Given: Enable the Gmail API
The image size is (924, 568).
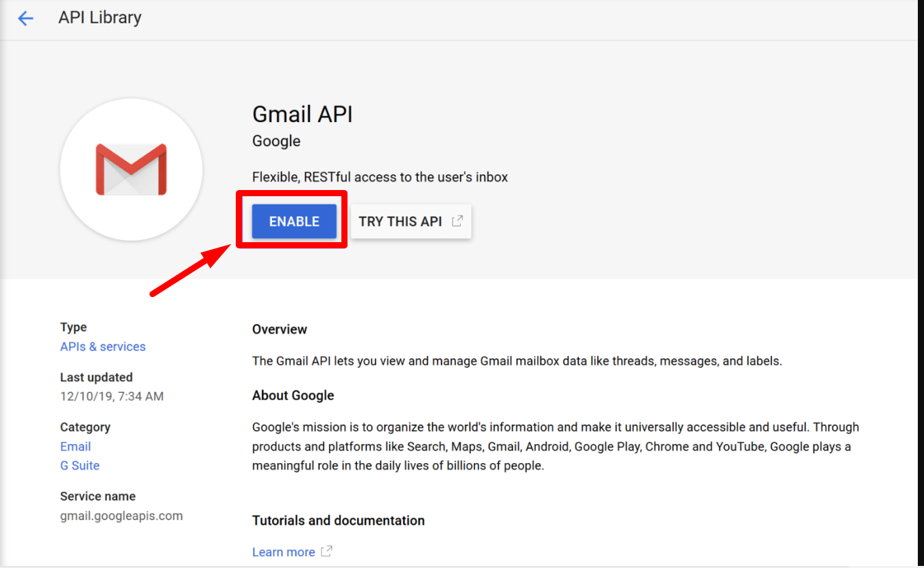Looking at the screenshot, I should point(293,221).
